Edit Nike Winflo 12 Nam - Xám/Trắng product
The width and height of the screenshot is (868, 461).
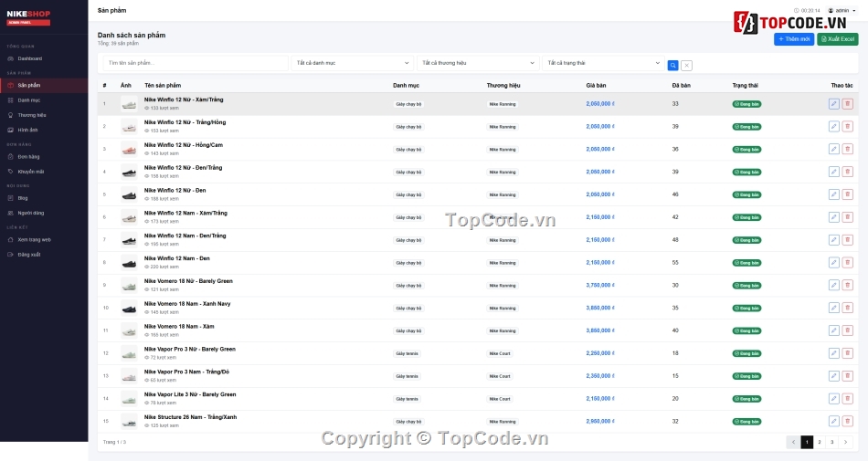tap(833, 217)
